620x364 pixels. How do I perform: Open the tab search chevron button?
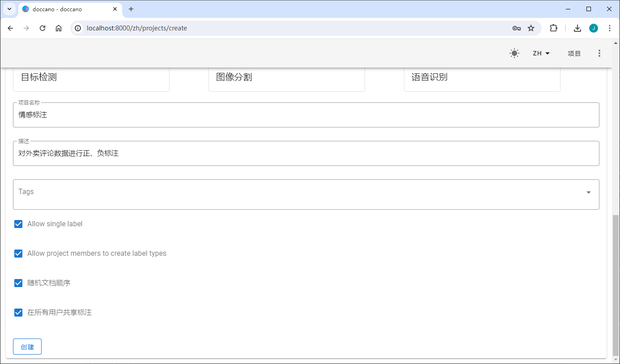9,9
